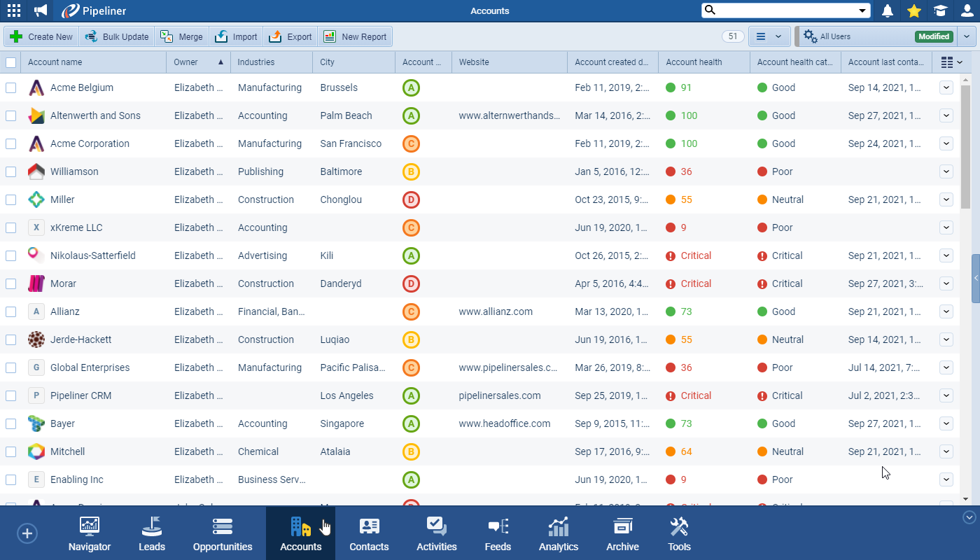
Task: Click the round plus quick-add icon
Action: click(x=27, y=534)
